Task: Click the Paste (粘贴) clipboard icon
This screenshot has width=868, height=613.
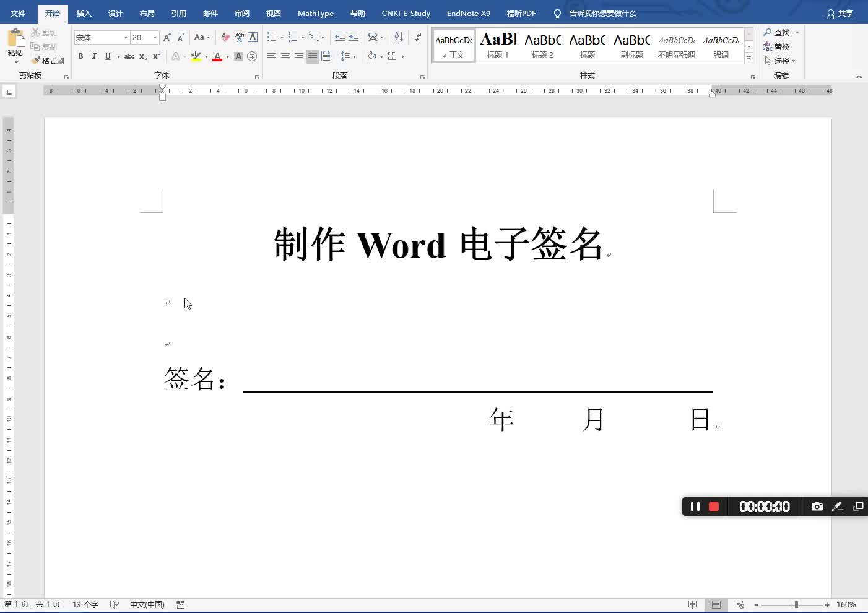Action: click(x=15, y=38)
